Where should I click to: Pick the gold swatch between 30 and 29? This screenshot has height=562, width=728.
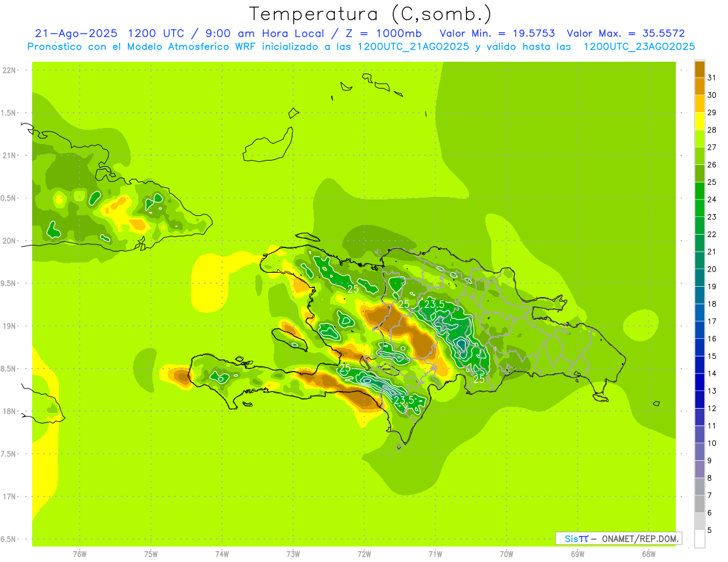tap(699, 104)
